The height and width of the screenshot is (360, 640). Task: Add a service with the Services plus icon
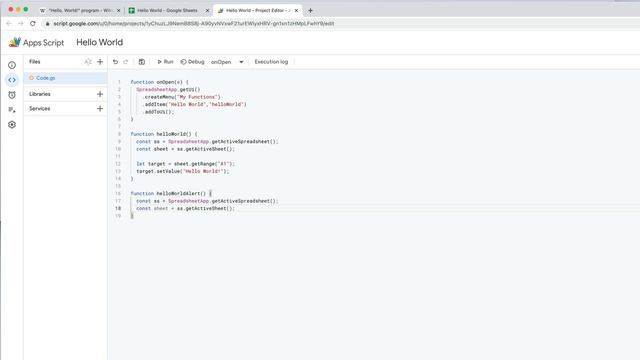[100, 109]
